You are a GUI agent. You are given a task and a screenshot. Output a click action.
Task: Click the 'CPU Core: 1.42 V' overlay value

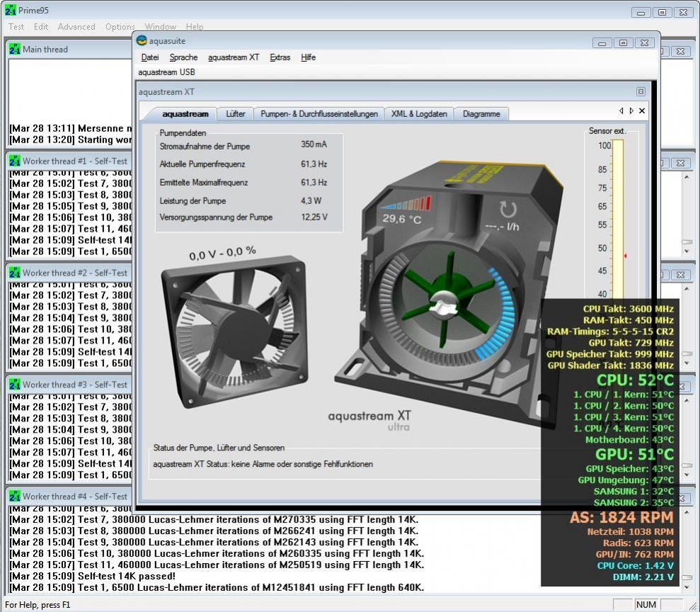(x=636, y=565)
